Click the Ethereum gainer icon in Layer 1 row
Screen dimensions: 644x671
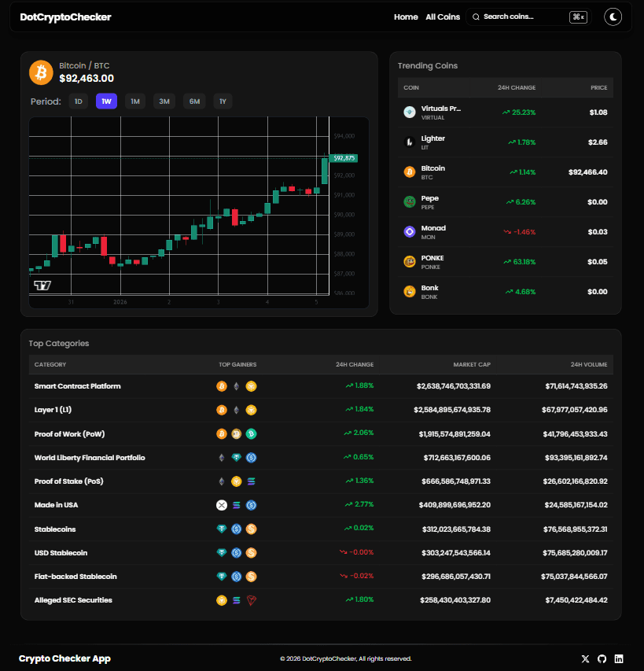237,410
